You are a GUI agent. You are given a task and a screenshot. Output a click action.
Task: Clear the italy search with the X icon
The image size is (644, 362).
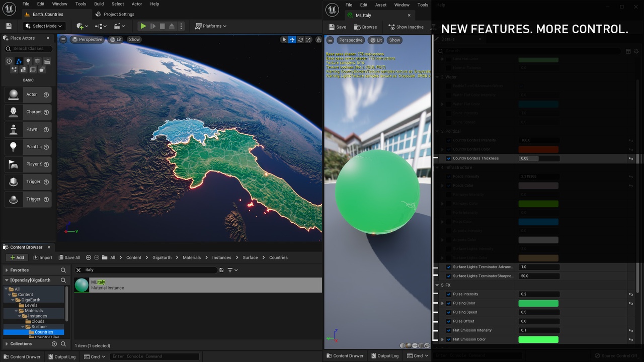(78, 270)
